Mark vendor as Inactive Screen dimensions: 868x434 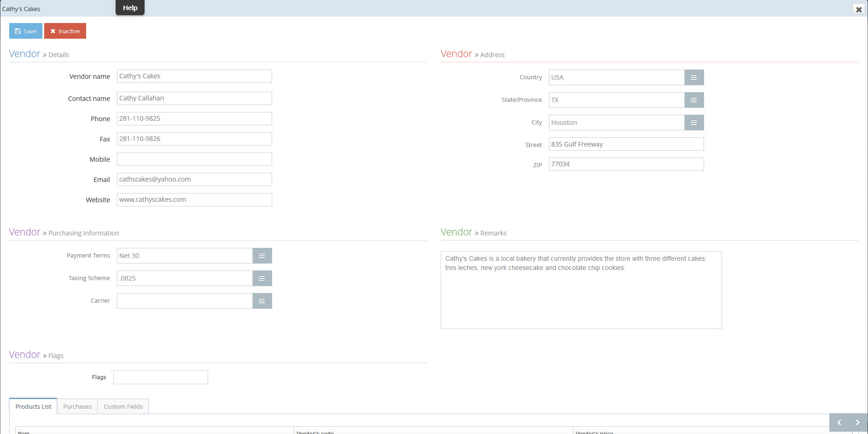click(65, 31)
